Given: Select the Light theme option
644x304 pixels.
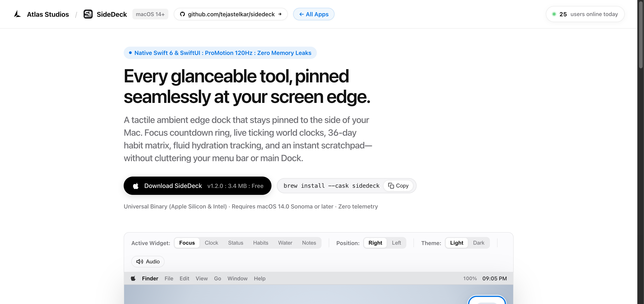Looking at the screenshot, I should tap(456, 243).
